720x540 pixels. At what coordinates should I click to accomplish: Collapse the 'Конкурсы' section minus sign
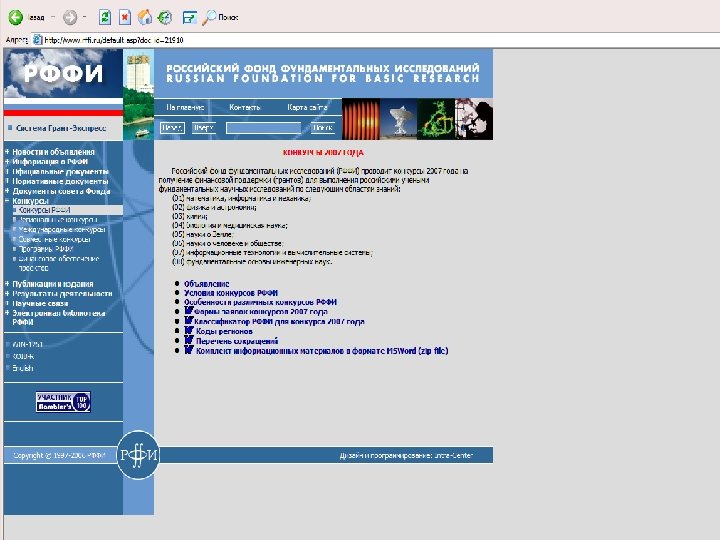pyautogui.click(x=7, y=201)
